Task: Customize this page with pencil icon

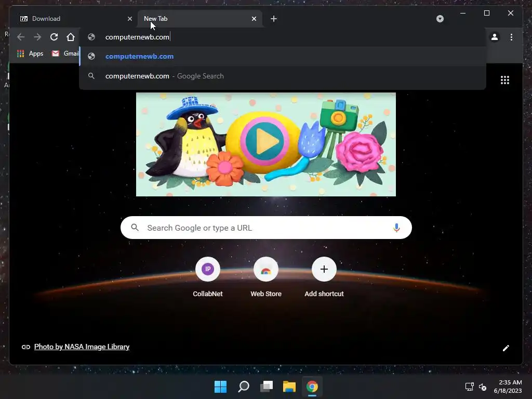Action: [506, 348]
